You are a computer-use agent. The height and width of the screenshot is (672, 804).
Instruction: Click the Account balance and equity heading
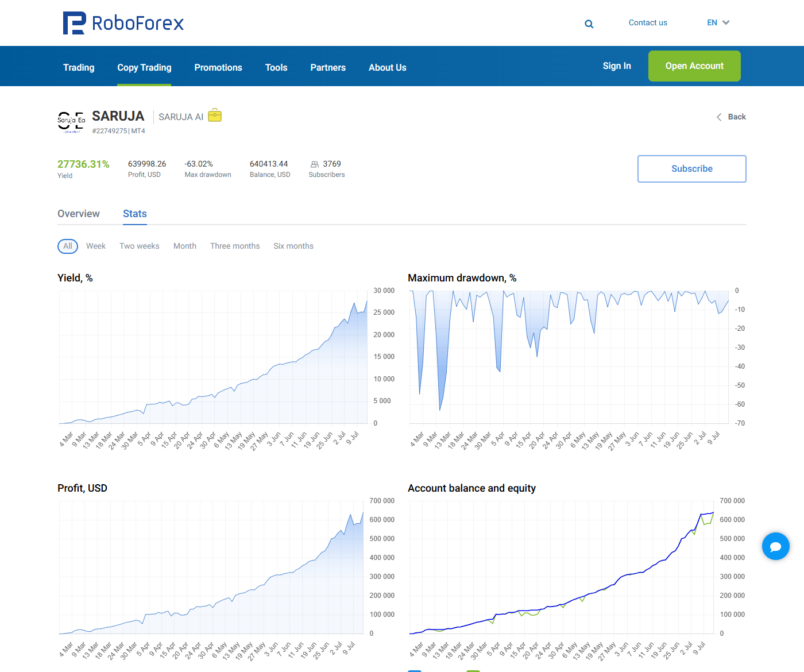[x=472, y=488]
